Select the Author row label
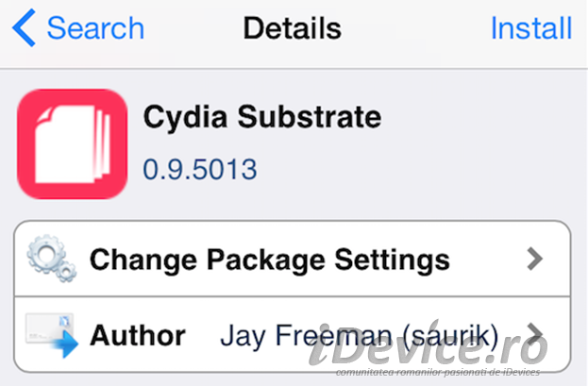Screen dimensions: 588x386 pyautogui.click(x=138, y=335)
